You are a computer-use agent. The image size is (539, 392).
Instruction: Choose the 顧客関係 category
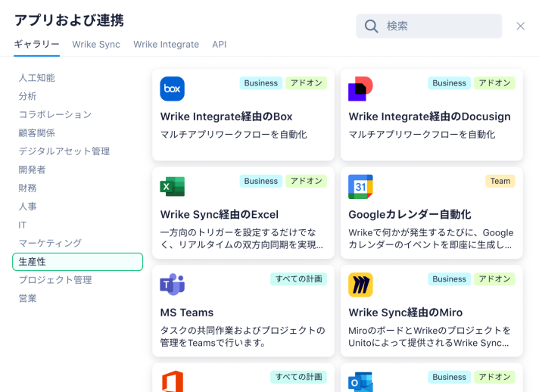pos(37,133)
